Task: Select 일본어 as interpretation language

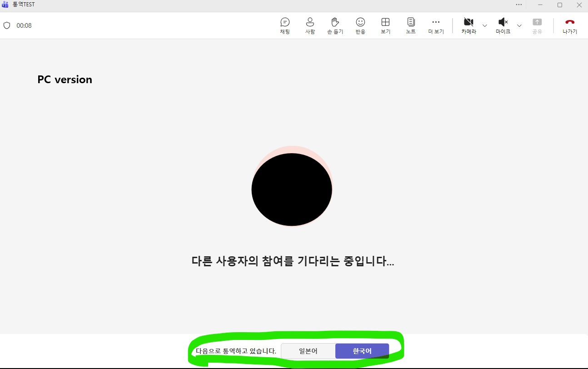Action: [308, 351]
